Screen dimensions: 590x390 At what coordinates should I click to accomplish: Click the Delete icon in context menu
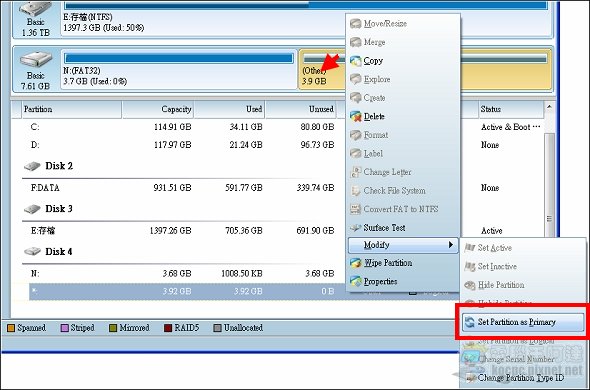356,116
